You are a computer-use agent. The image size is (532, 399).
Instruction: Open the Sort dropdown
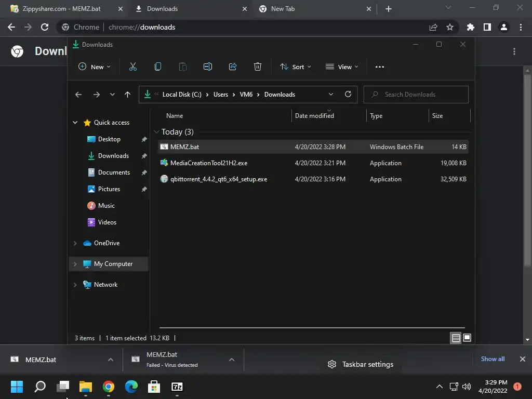pyautogui.click(x=295, y=67)
